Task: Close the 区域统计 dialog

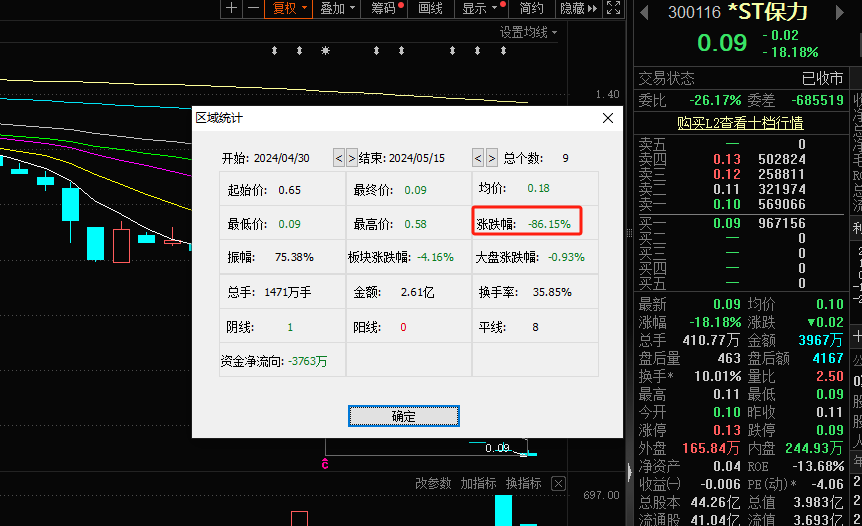Action: tap(607, 118)
